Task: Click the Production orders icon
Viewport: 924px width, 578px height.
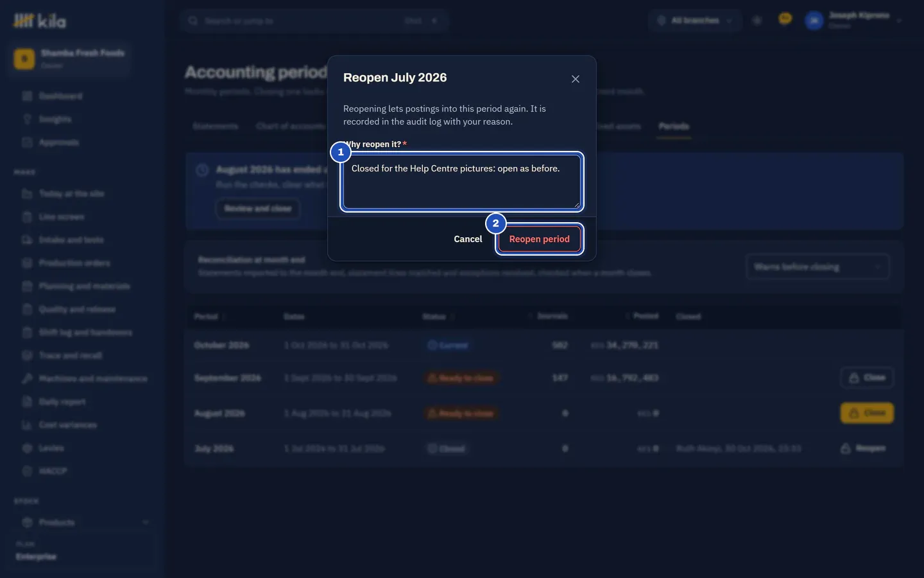Action: (x=27, y=263)
